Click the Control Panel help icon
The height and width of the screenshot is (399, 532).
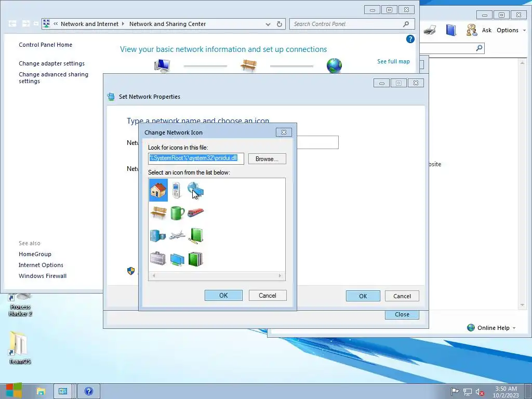pyautogui.click(x=410, y=39)
